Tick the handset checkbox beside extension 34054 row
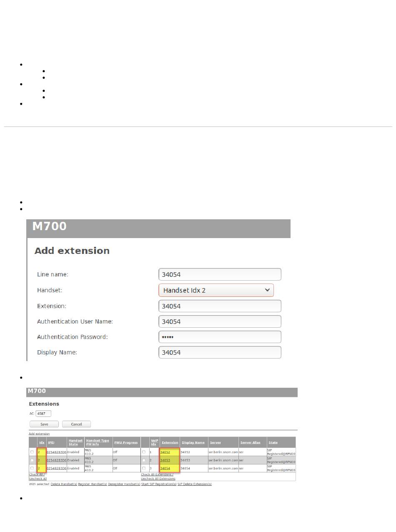This screenshot has height=532, width=396. pos(32,468)
